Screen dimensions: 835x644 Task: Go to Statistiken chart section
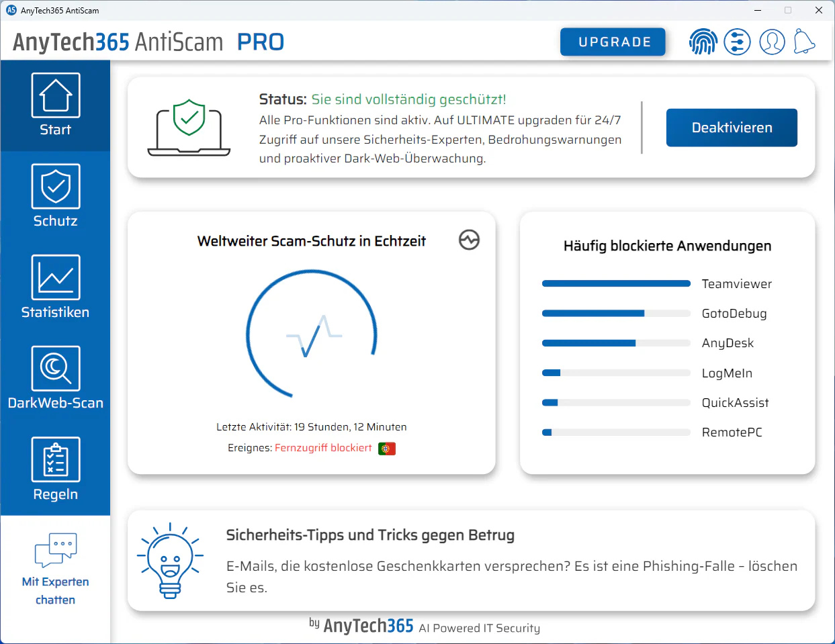[x=55, y=287]
